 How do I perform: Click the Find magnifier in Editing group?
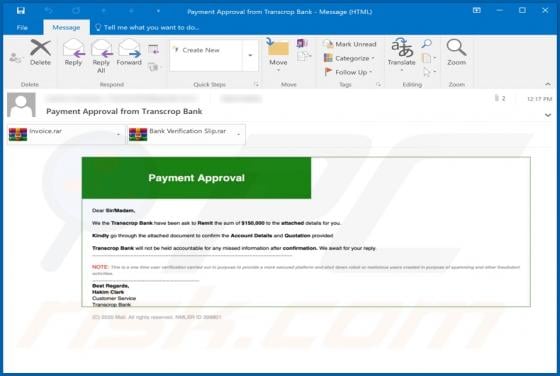tap(426, 44)
